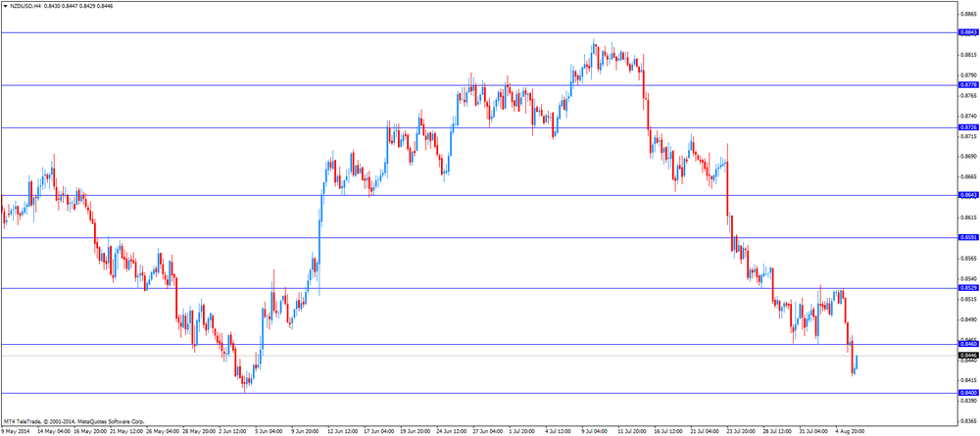Select the 0.8643 horizontal level price tag
This screenshot has width=980, height=436.
click(x=969, y=195)
